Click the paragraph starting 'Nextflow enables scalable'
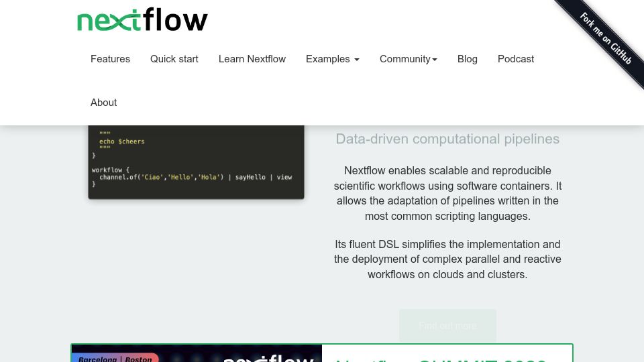The image size is (644, 362). tap(447, 193)
